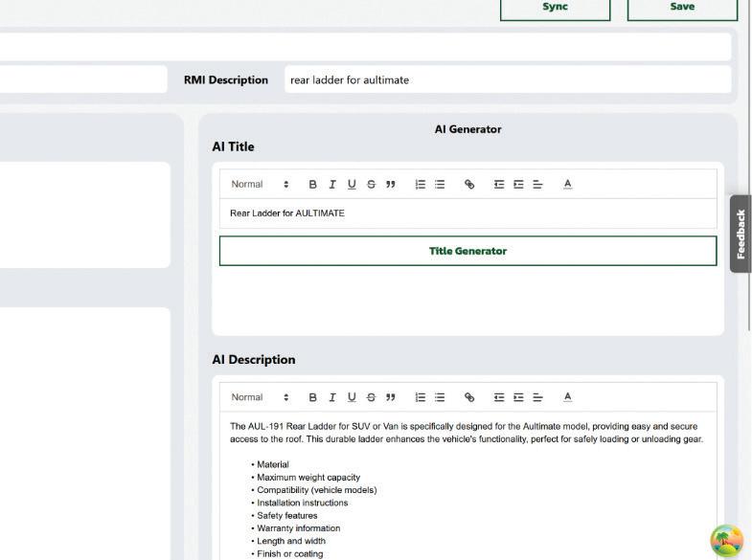Click Blockquote in AI Description toolbar
This screenshot has height=560, width=752.
click(x=391, y=397)
